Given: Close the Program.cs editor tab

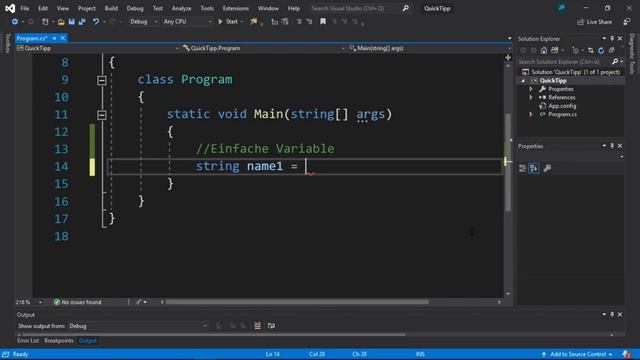Looking at the screenshot, I should (x=62, y=38).
